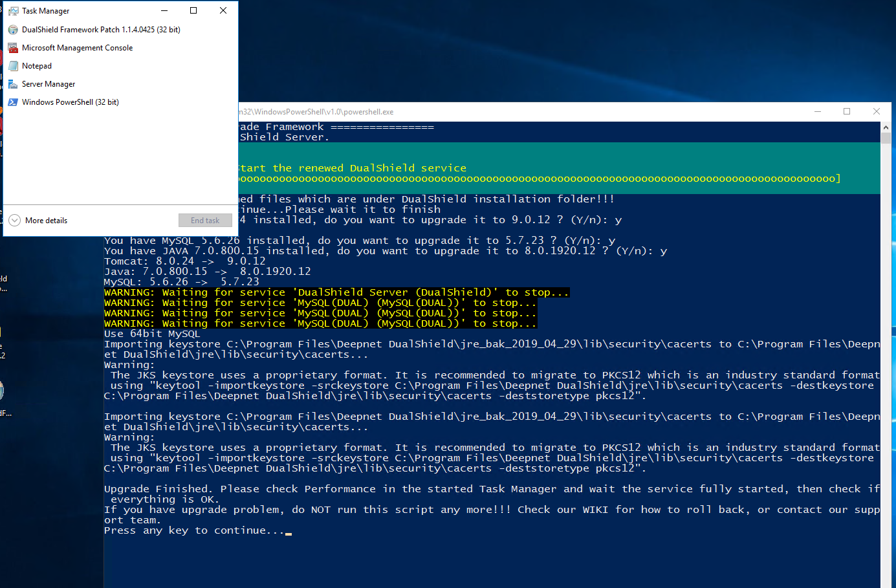Select the Server Manager entry

coord(49,84)
